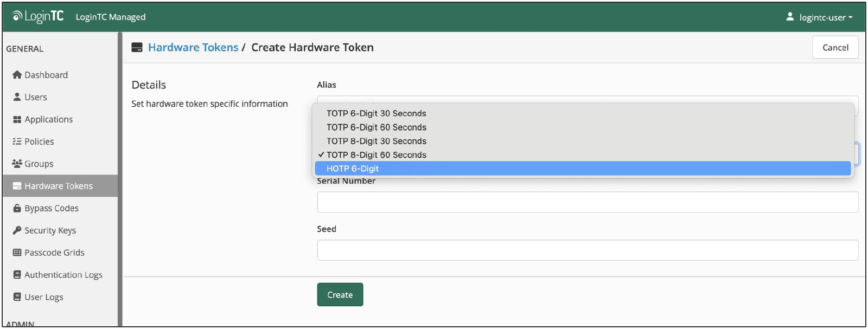
Task: Click LoginTC Managed organization name
Action: 111,17
